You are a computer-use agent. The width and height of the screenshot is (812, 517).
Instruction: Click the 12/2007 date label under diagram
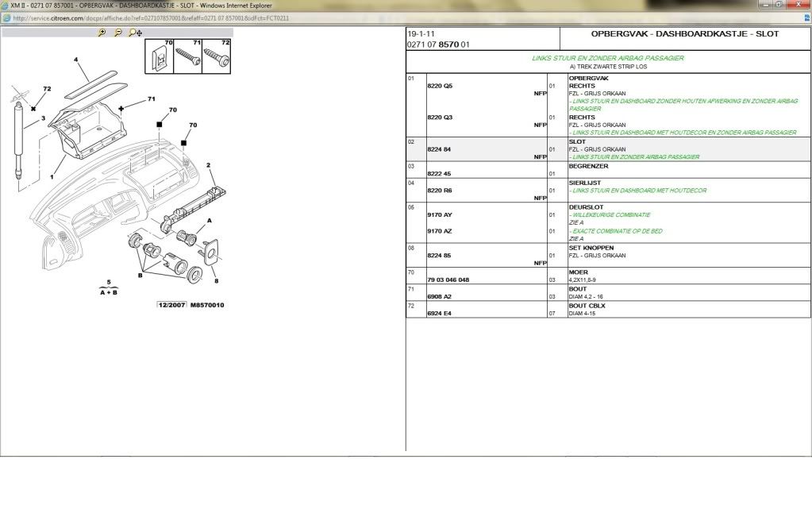click(171, 305)
